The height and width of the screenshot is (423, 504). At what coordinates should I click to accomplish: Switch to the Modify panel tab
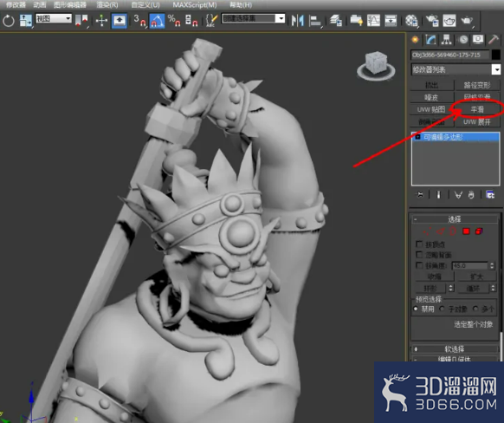(x=430, y=40)
